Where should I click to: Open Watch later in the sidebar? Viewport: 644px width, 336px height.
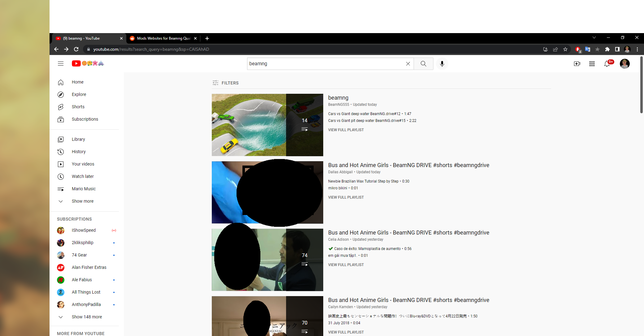click(84, 176)
